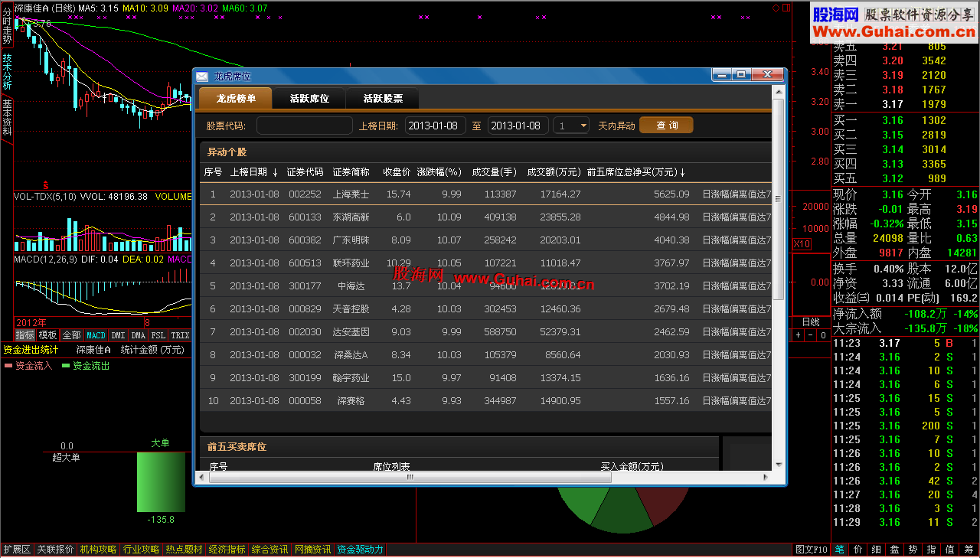Select the 天音控股 row
This screenshot has width=980, height=558.
pos(485,309)
